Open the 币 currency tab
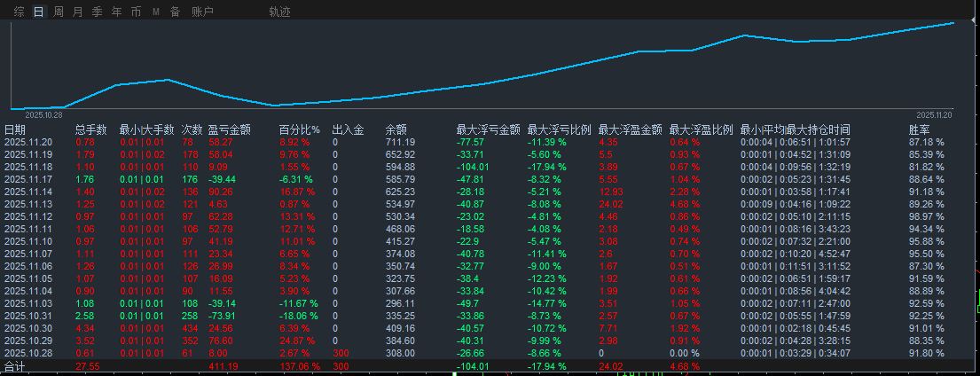Image resolution: width=980 pixels, height=376 pixels. 136,12
